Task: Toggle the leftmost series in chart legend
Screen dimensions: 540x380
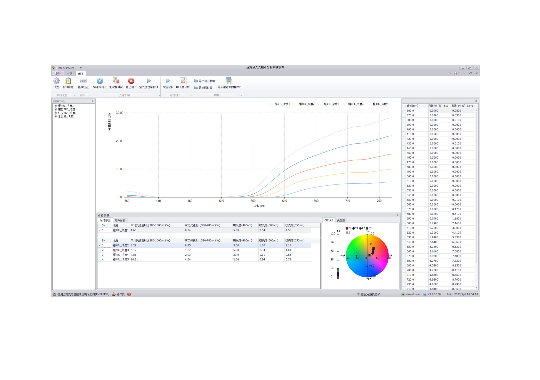Action: pyautogui.click(x=280, y=104)
